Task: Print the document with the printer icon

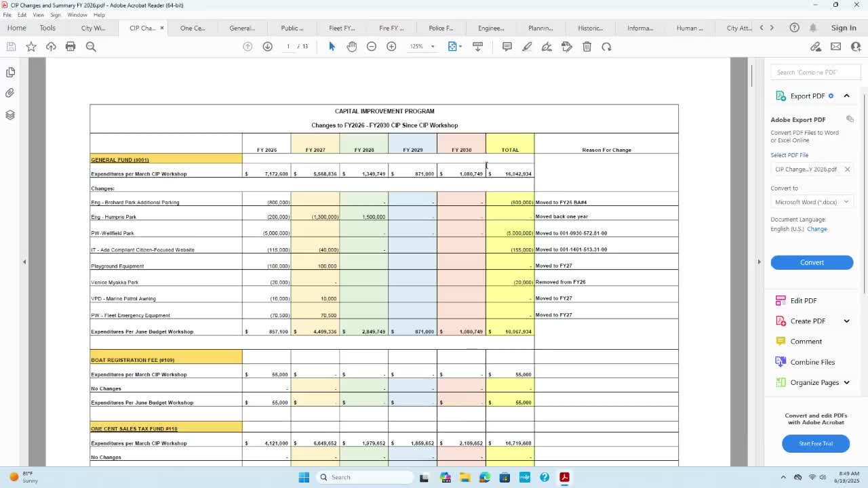Action: click(71, 47)
